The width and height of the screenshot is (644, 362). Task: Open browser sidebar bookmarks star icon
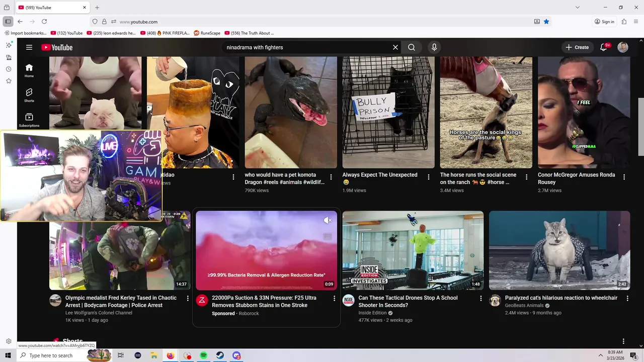pos(9,81)
